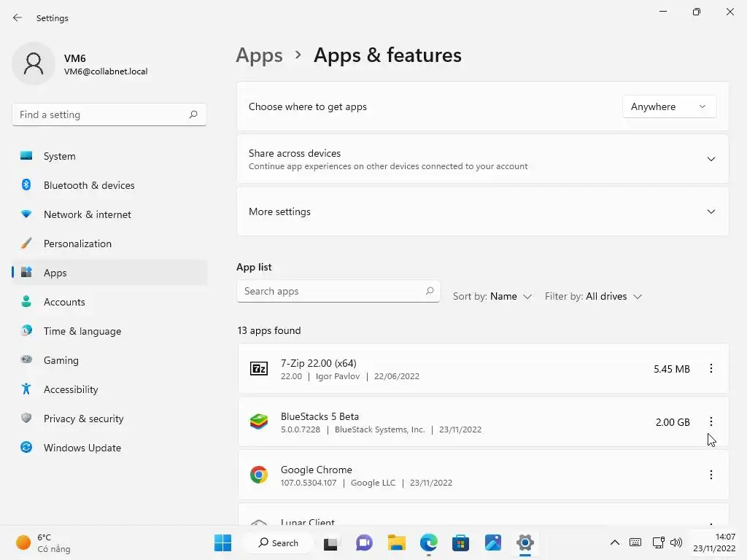Open Photos app on the taskbar
Screen dimensions: 747x560
pos(493,542)
